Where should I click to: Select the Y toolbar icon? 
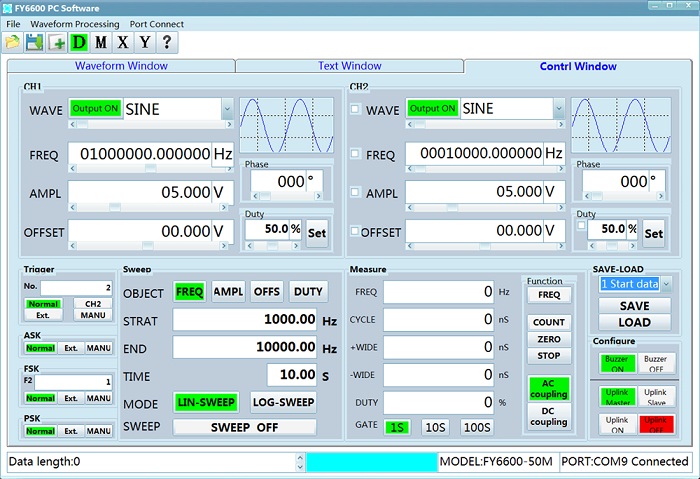coord(144,42)
